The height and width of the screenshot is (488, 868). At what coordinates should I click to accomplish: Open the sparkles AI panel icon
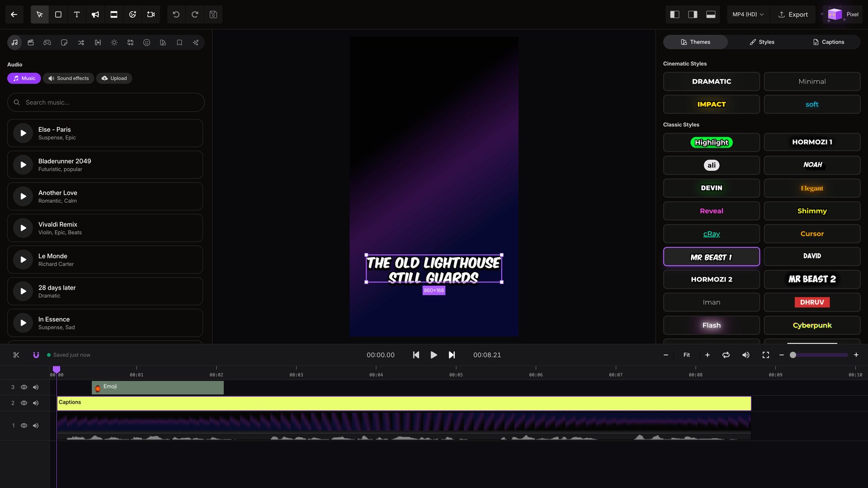point(196,42)
